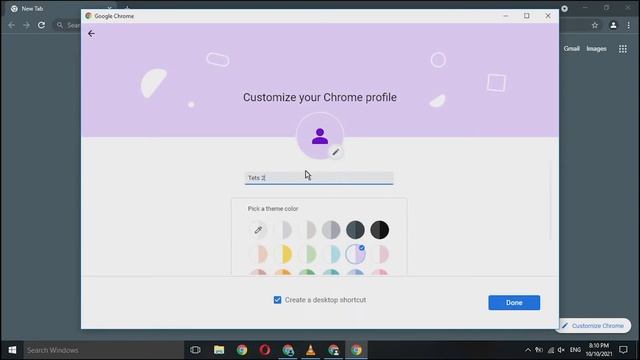This screenshot has height=360, width=640.
Task: Uncheck Create a desktop shortcut
Action: pyautogui.click(x=278, y=300)
